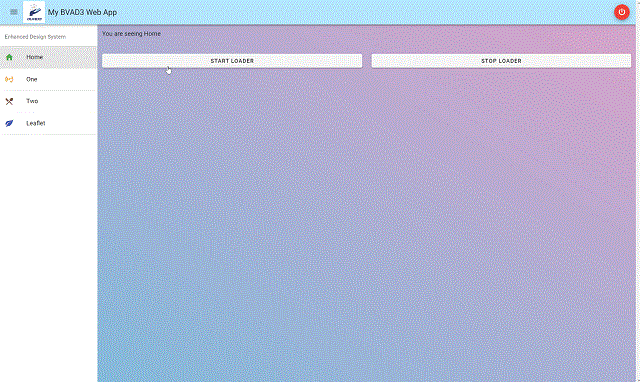Click the crossed utensils Two icon
This screenshot has width=640, height=382.
point(9,101)
